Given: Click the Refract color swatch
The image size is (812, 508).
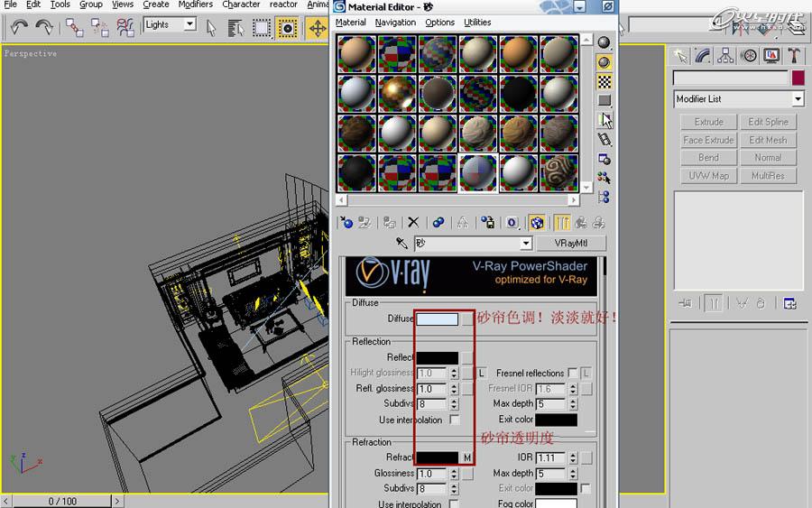Looking at the screenshot, I should tap(438, 457).
